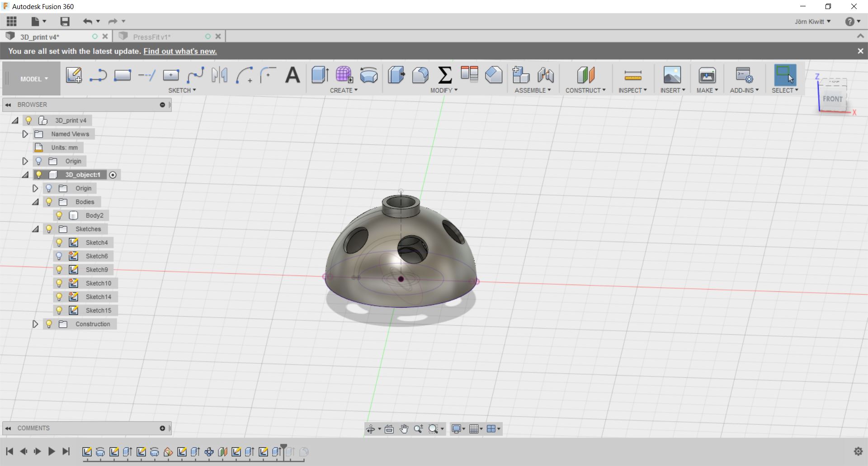The image size is (868, 466).
Task: Select the Line sketch tool
Action: [98, 75]
